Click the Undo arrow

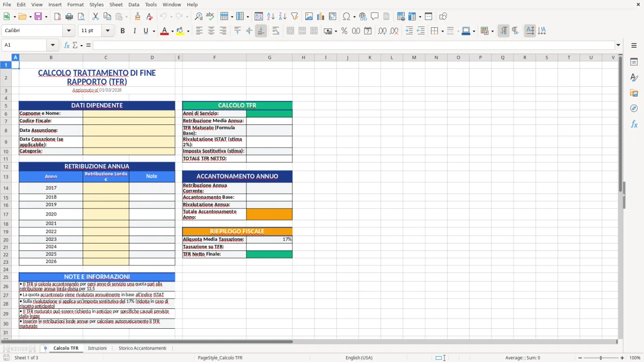point(163,17)
